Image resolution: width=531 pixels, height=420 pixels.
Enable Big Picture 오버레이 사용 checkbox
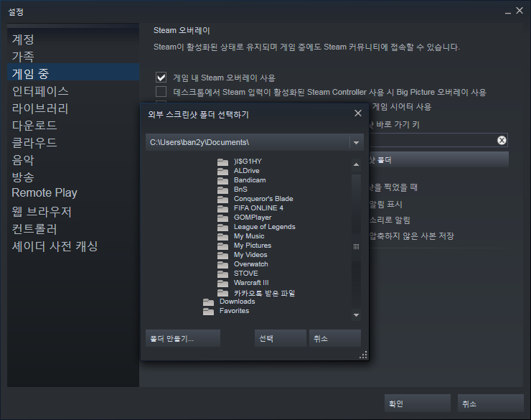pyautogui.click(x=161, y=91)
